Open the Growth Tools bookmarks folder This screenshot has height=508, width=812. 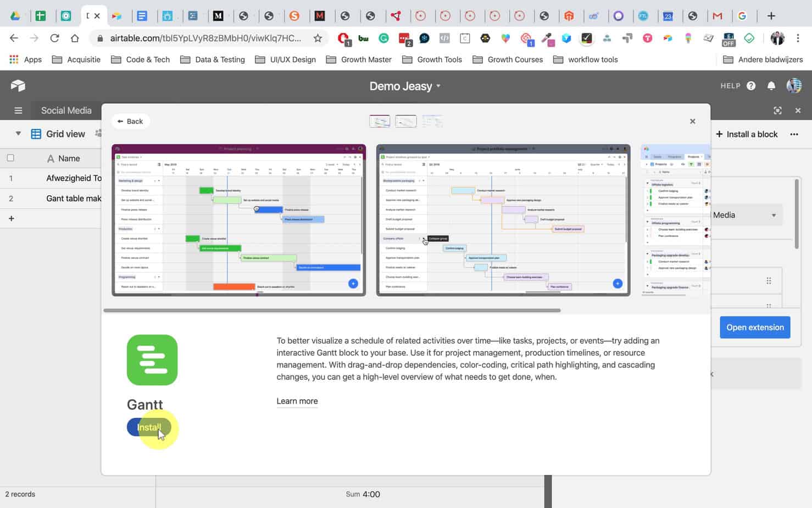coord(432,59)
